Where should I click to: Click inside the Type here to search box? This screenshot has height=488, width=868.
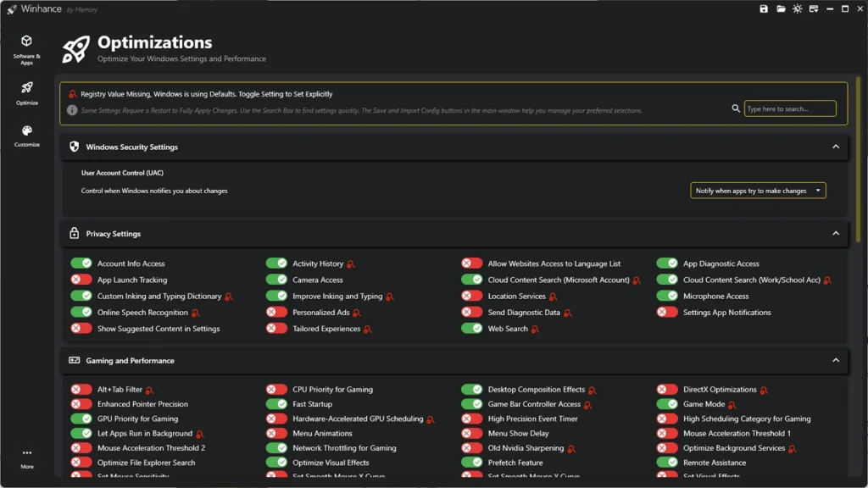(788, 108)
